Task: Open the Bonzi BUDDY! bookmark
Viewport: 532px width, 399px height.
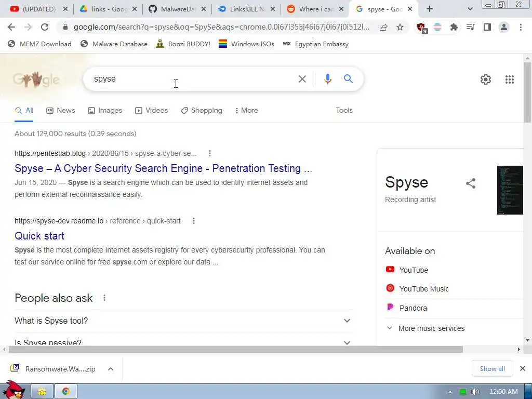Action: click(183, 44)
